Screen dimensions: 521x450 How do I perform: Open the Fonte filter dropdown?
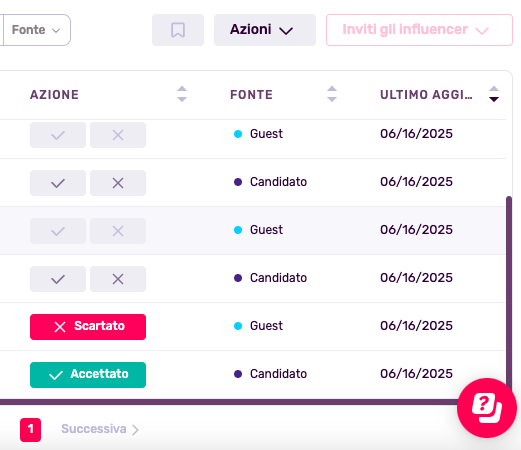coord(36,30)
